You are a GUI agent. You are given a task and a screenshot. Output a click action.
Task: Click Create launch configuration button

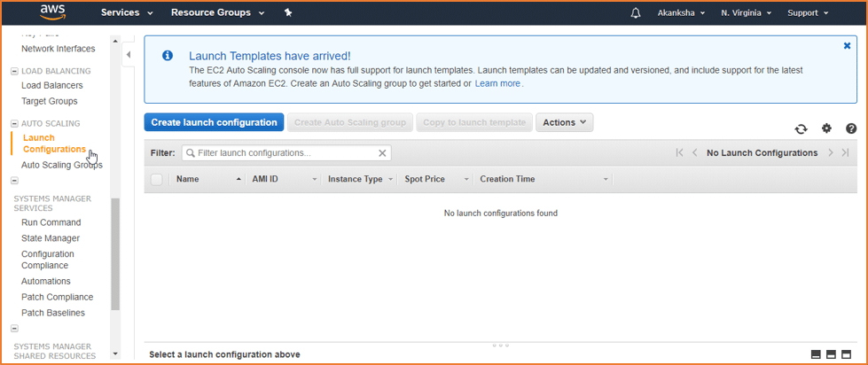coord(215,123)
